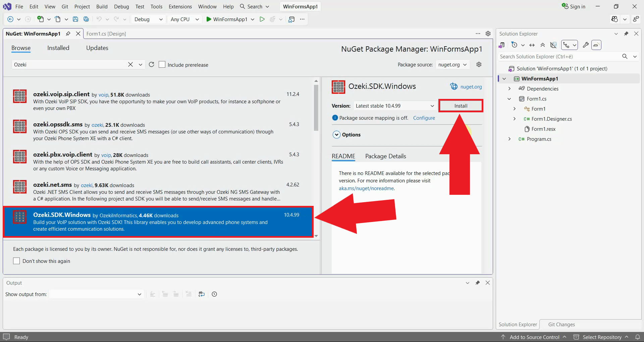The width and height of the screenshot is (644, 342).
Task: Click the green Start WinFormsApp1 play icon
Action: [x=209, y=19]
